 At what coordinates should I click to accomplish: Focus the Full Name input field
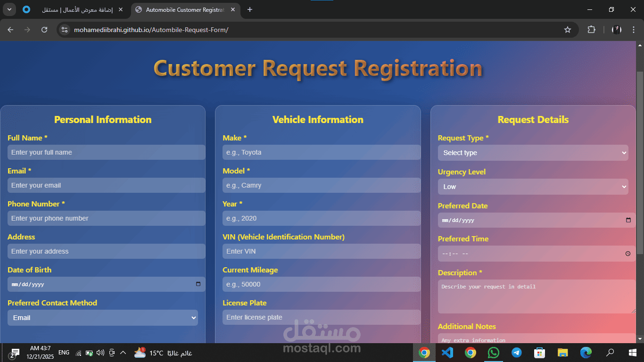click(106, 152)
